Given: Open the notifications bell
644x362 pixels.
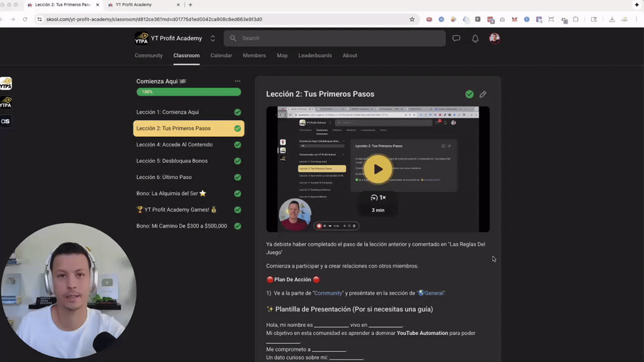Looking at the screenshot, I should [x=475, y=38].
